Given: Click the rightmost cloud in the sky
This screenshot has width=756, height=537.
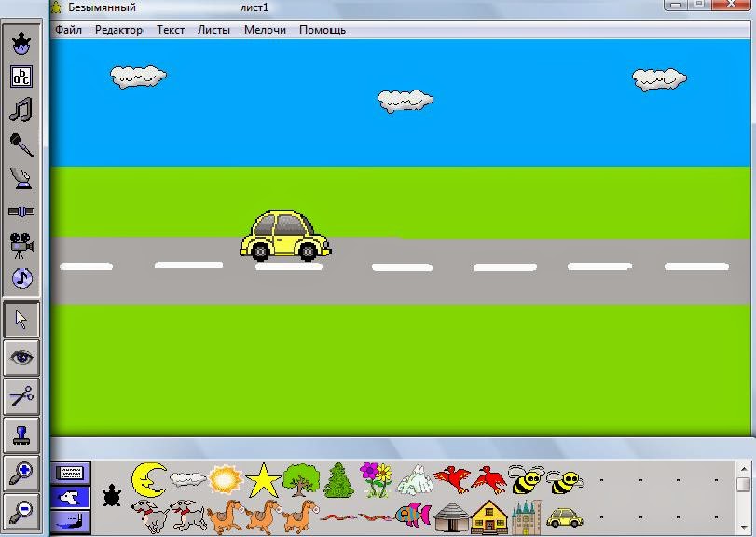Looking at the screenshot, I should tap(659, 79).
